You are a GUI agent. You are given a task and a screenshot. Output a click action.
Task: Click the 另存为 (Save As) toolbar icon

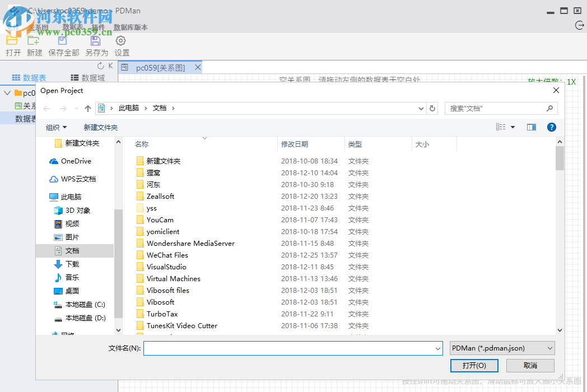tap(95, 40)
